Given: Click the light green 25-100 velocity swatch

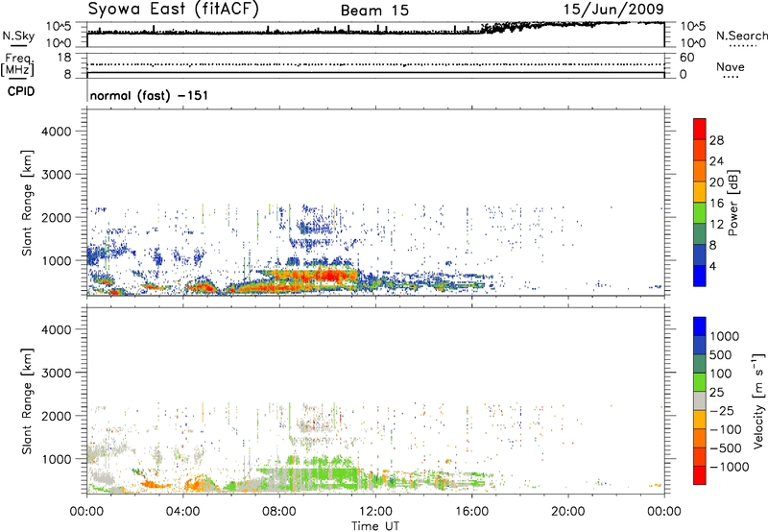Looking at the screenshot, I should point(700,382).
